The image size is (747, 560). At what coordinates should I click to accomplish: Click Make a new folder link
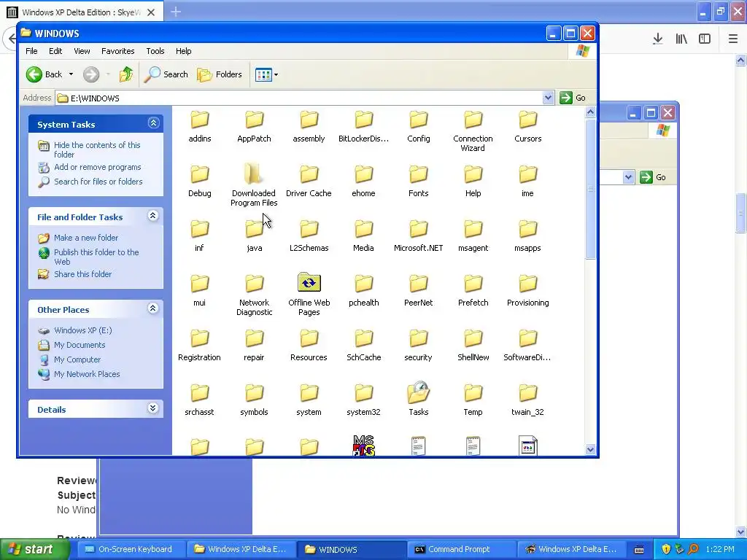[86, 238]
